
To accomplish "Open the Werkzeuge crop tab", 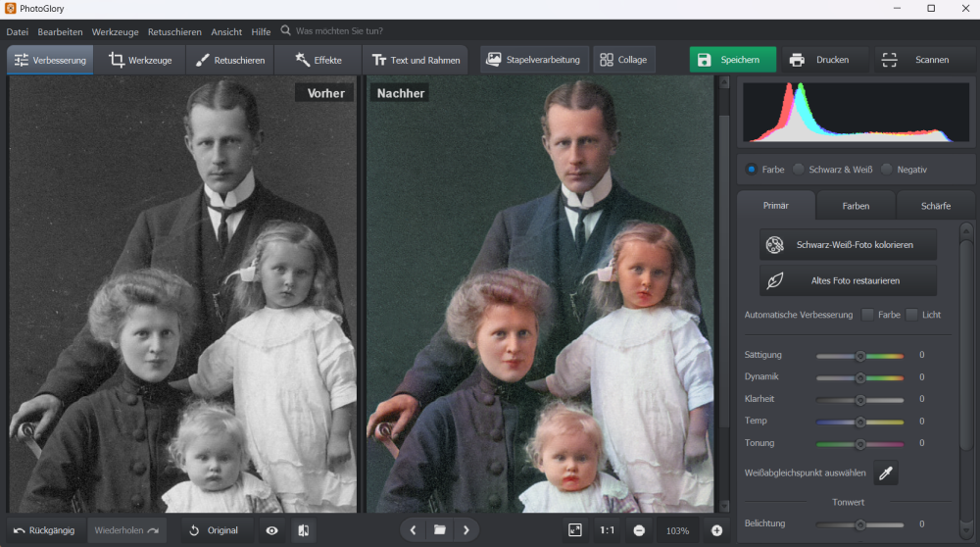I will [140, 60].
